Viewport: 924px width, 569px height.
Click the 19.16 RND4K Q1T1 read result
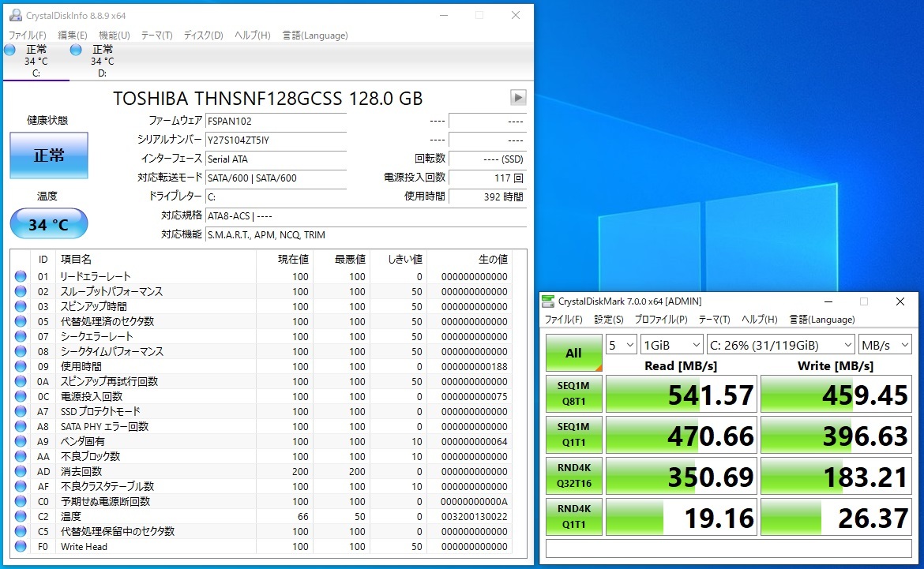(682, 517)
